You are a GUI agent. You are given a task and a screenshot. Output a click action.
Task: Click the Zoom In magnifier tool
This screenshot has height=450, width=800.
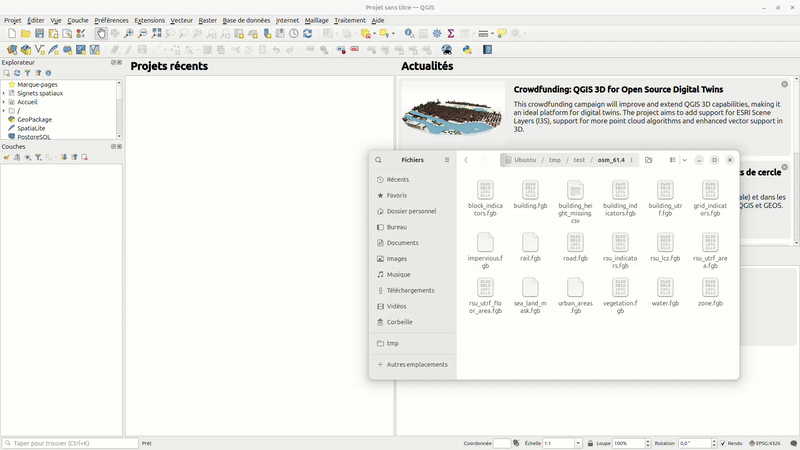coord(129,34)
